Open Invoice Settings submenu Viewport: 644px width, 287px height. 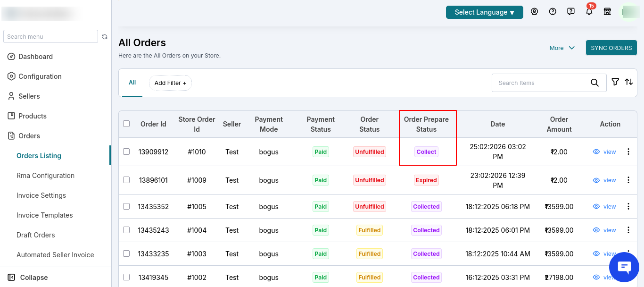pyautogui.click(x=41, y=195)
